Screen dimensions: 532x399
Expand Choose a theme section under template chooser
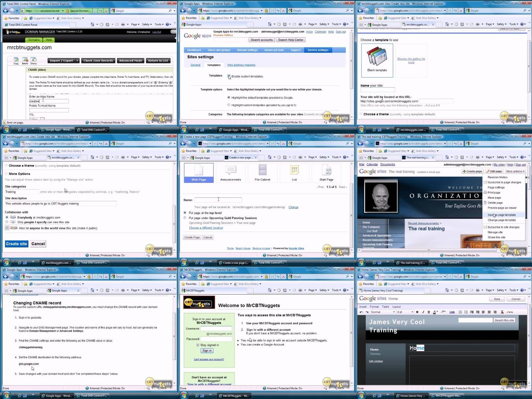361,114
